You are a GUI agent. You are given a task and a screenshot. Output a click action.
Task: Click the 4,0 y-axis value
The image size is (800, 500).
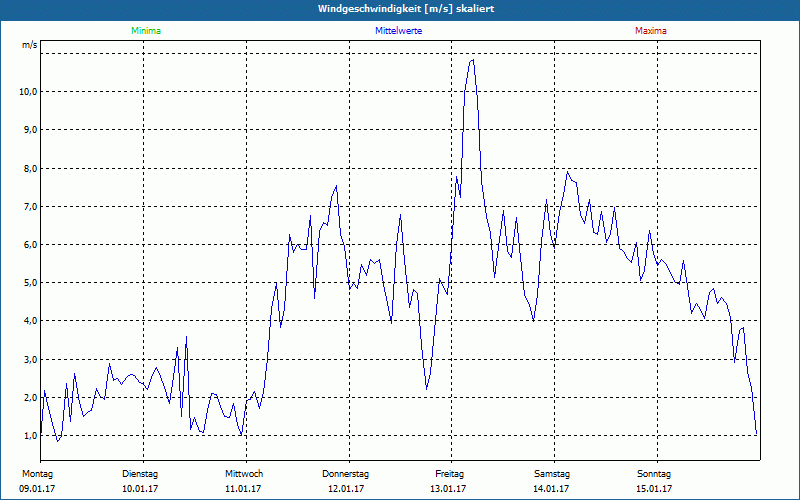coord(30,321)
